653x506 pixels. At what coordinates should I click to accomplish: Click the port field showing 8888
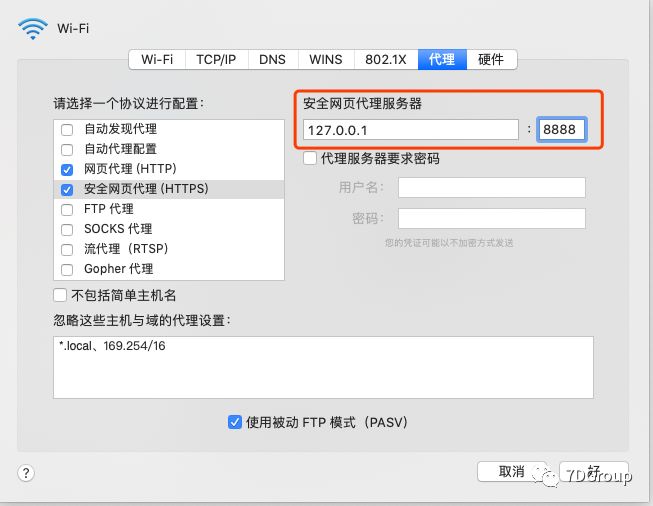click(561, 130)
